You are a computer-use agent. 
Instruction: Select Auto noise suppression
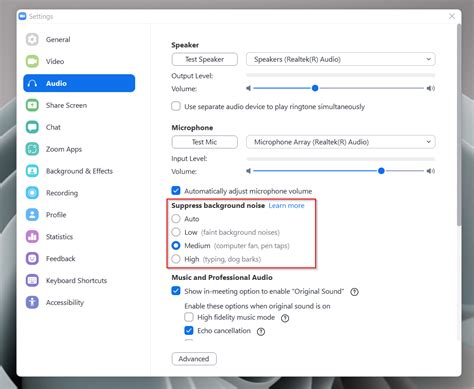click(x=176, y=219)
